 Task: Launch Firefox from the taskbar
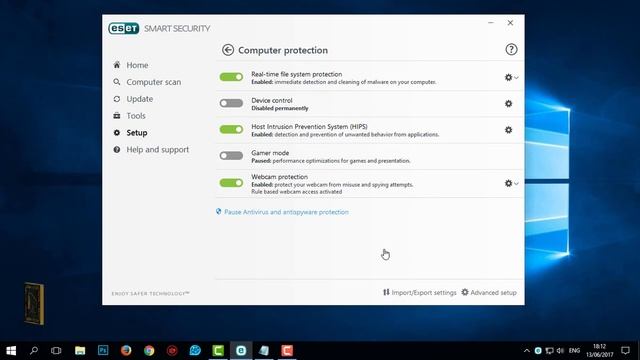[126, 351]
